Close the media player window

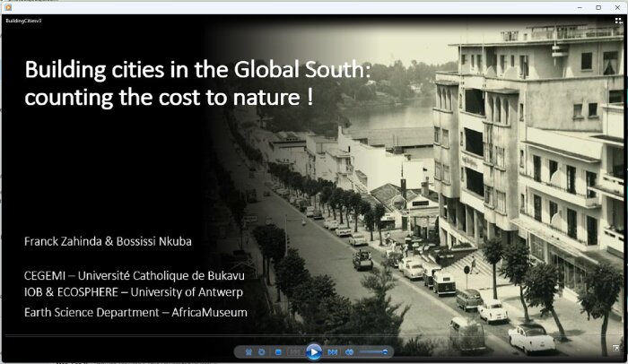click(618, 6)
